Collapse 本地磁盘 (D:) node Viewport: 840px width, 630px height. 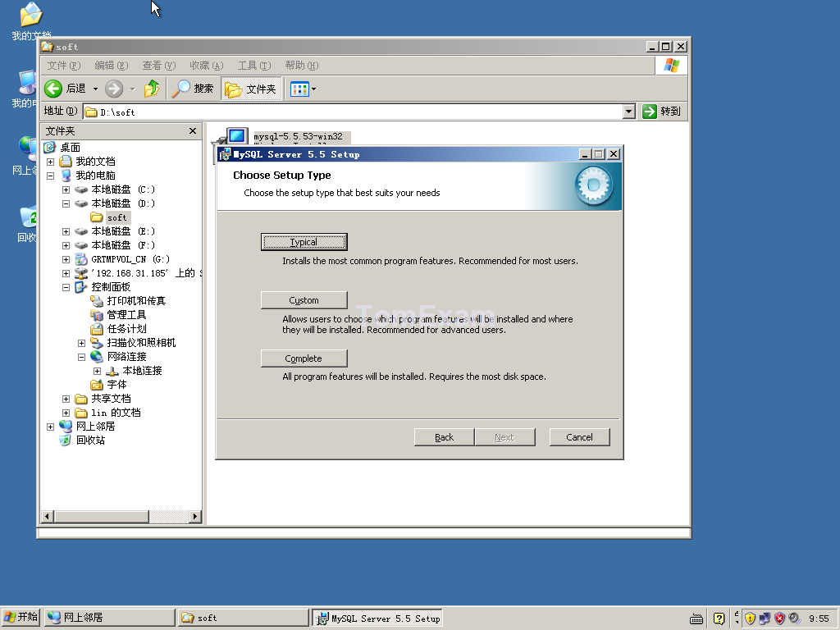[x=66, y=203]
